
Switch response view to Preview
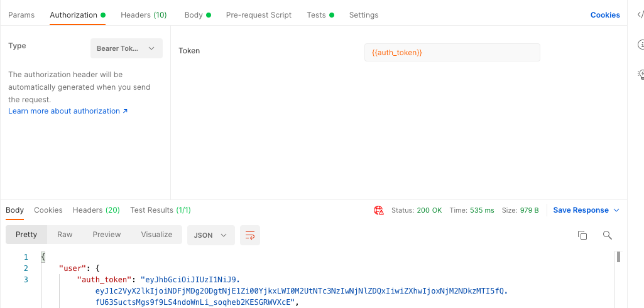tap(106, 235)
